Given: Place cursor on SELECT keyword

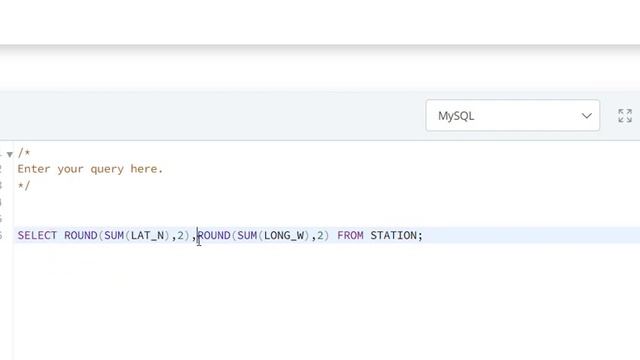Looking at the screenshot, I should point(37,236).
